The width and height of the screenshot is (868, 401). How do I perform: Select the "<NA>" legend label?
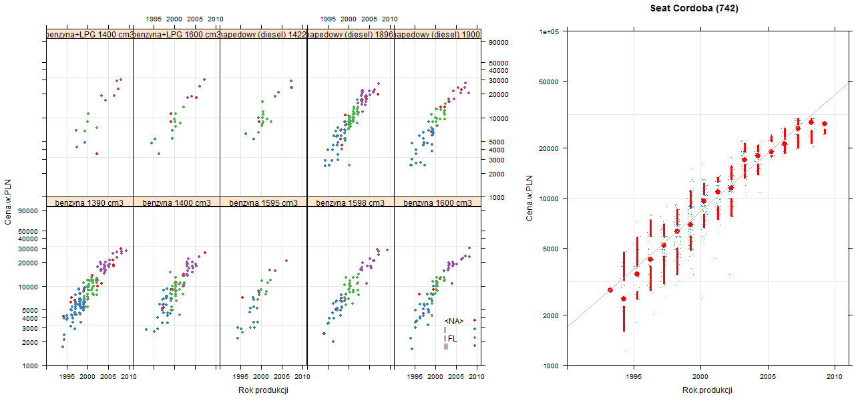(x=454, y=321)
